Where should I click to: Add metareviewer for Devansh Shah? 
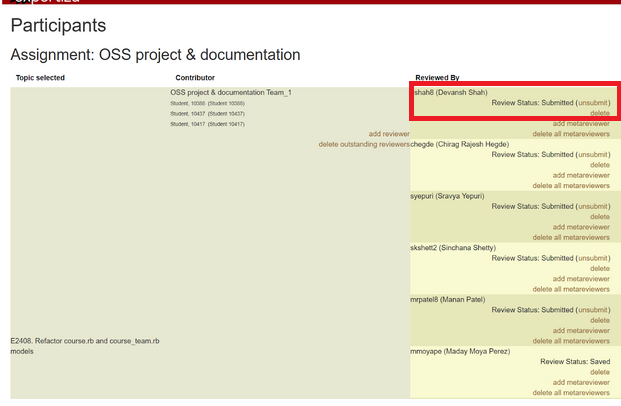[x=580, y=123]
